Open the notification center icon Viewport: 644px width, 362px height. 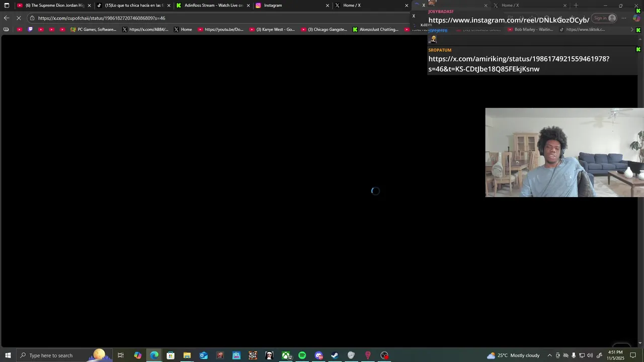[x=633, y=355]
